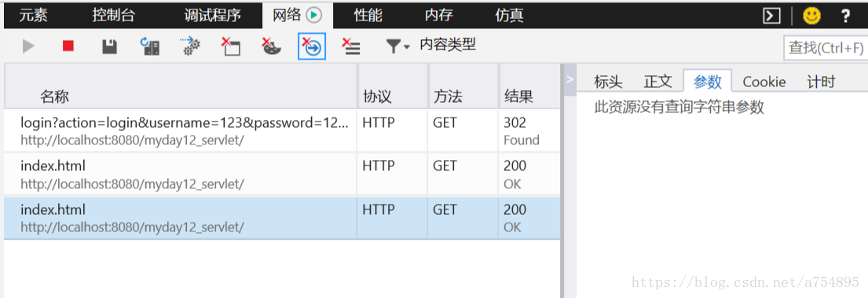Open help question mark icon

[845, 16]
